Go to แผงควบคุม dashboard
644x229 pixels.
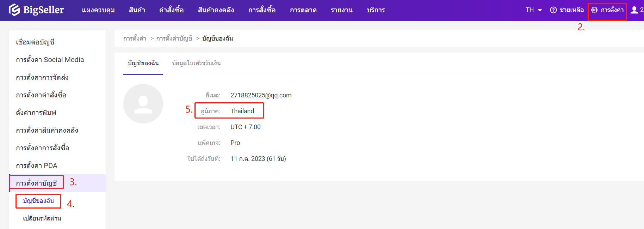click(98, 10)
